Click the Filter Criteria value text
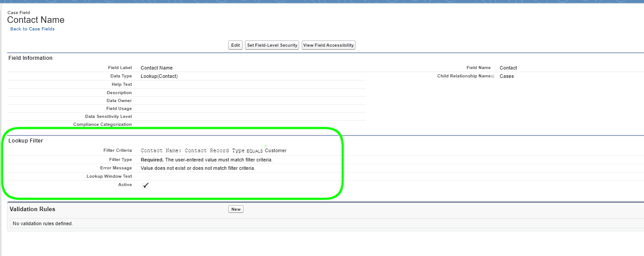 (213, 150)
